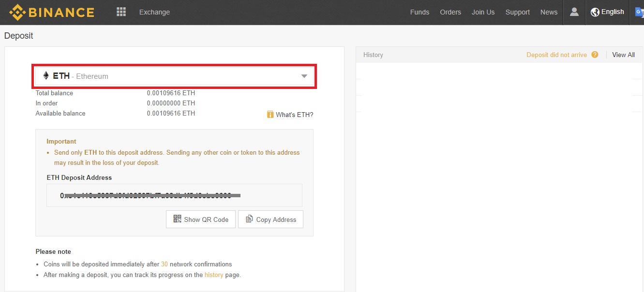Open the ETH - Ethereum coin selector
Screen dimensions: 644x292
click(x=174, y=76)
